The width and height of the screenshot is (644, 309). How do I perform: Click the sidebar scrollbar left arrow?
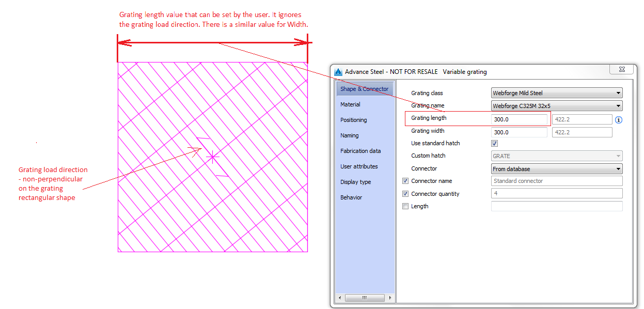[340, 298]
